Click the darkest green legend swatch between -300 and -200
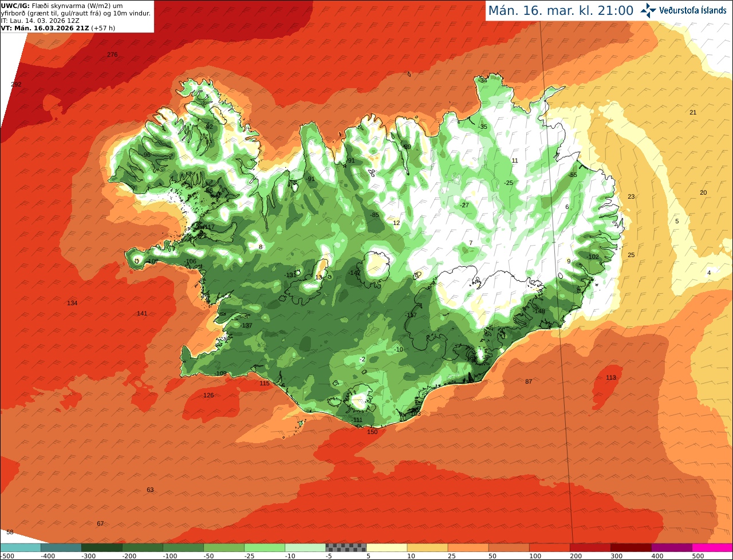 (101, 547)
